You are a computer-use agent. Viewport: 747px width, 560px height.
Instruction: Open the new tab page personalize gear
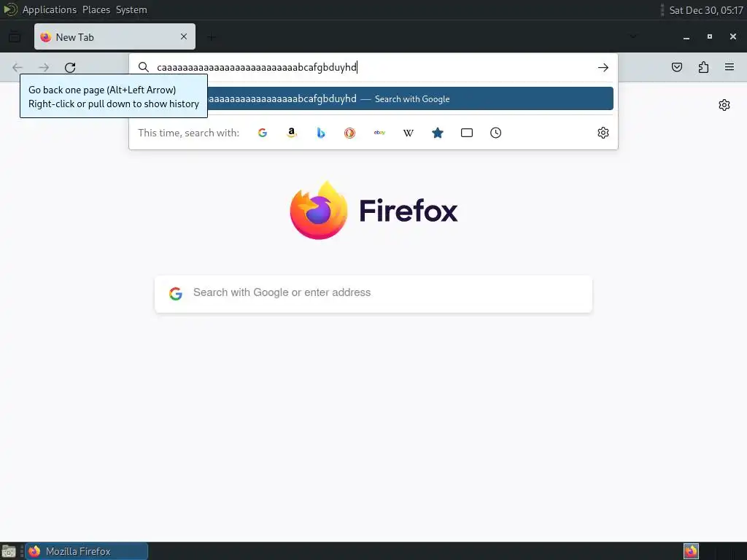(x=724, y=105)
